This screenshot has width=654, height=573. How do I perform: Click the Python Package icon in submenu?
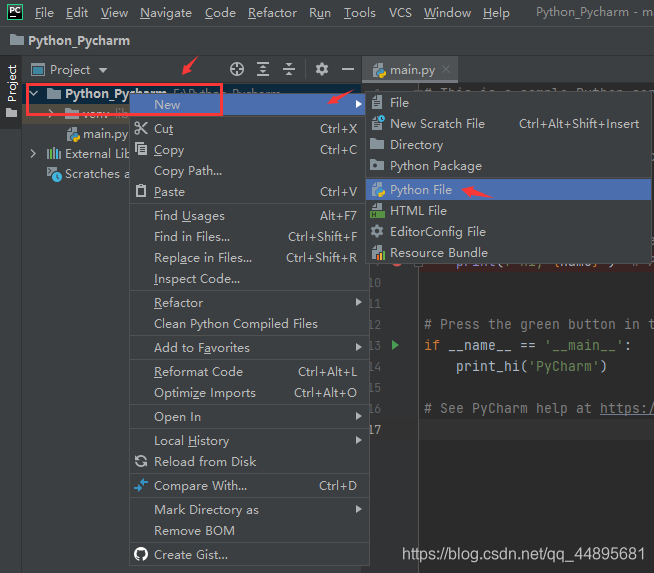point(377,165)
